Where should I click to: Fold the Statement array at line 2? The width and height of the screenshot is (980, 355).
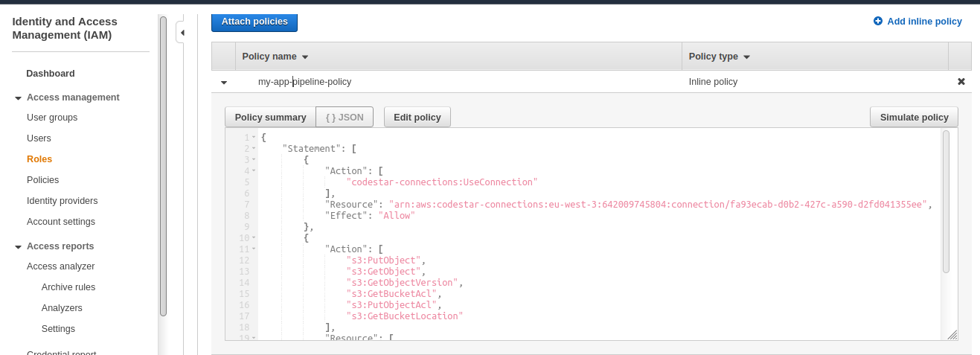(x=254, y=149)
